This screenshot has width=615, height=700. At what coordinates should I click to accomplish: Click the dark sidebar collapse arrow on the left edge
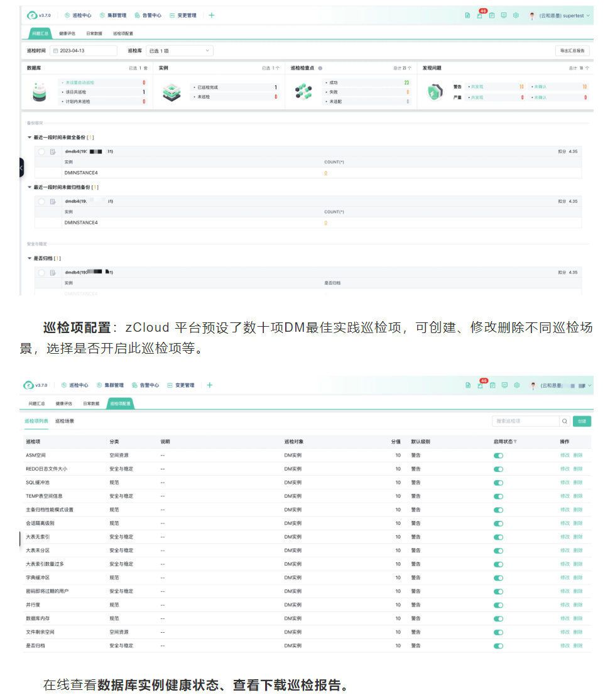(x=21, y=168)
